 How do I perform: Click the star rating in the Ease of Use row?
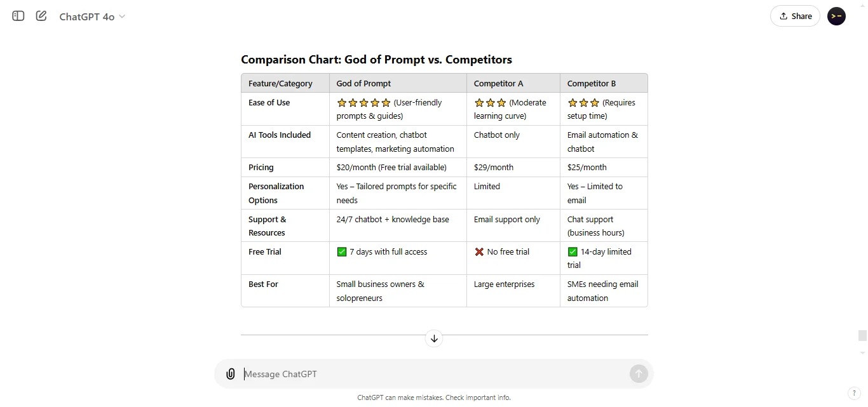[363, 102]
